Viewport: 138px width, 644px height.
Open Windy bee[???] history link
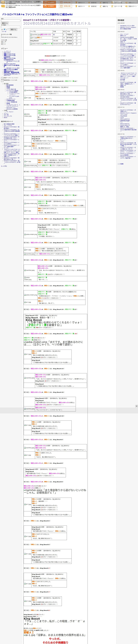pos(125,124)
